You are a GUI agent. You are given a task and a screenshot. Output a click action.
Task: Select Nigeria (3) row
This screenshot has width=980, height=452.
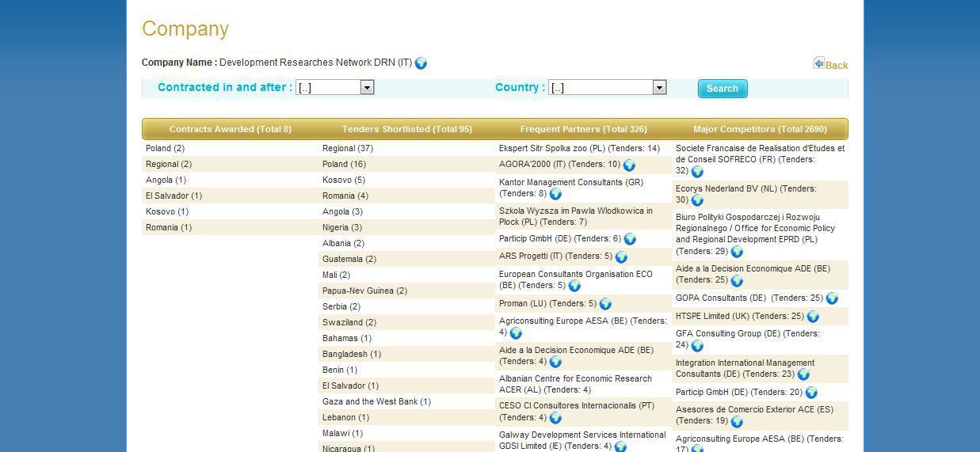pos(406,227)
